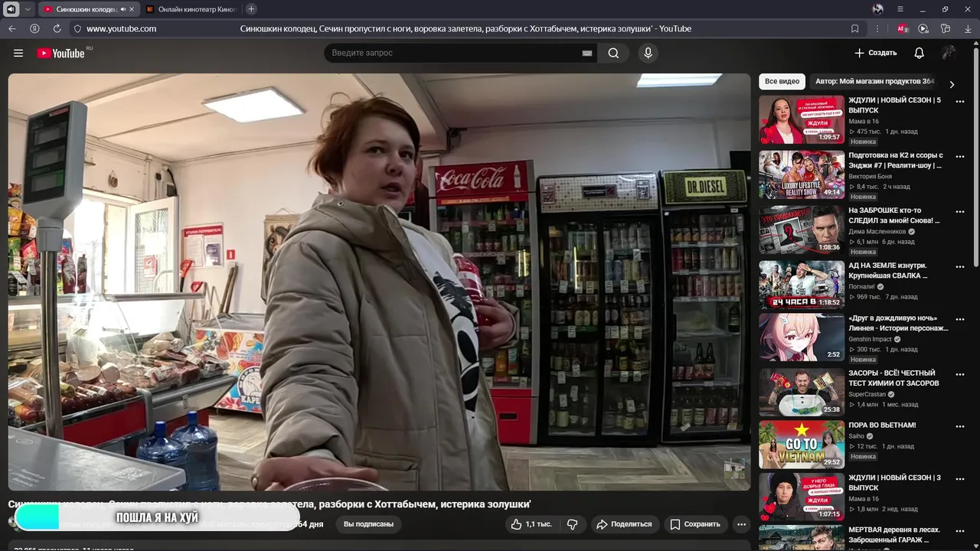Expand the tab list dropdown arrow

pyautogui.click(x=28, y=9)
